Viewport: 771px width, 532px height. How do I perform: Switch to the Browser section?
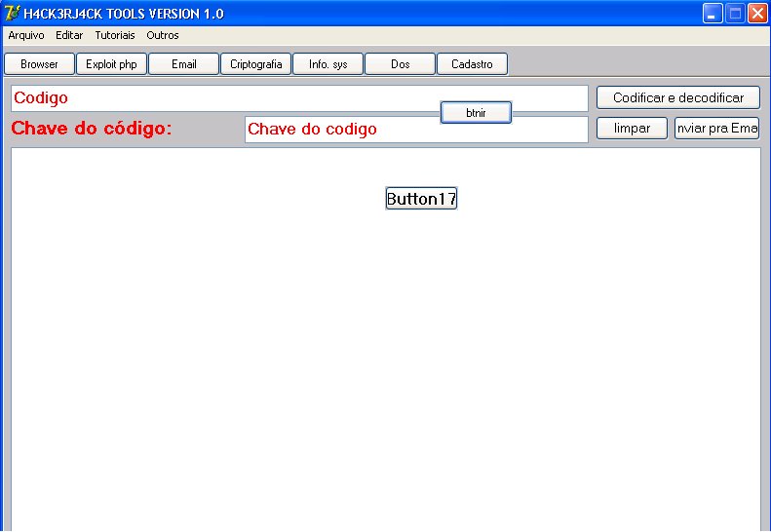(39, 64)
